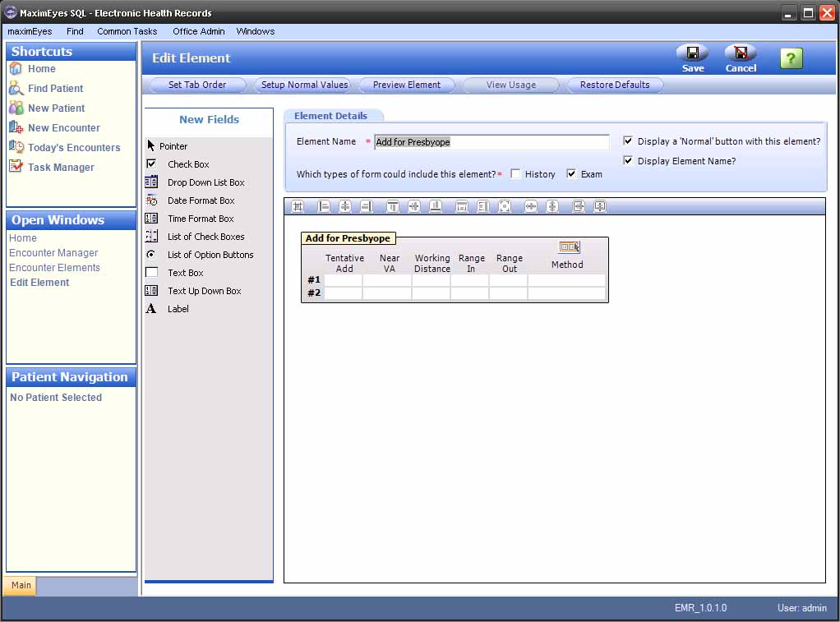Open the Windows menu
Viewport: 840px width, 622px height.
(256, 31)
